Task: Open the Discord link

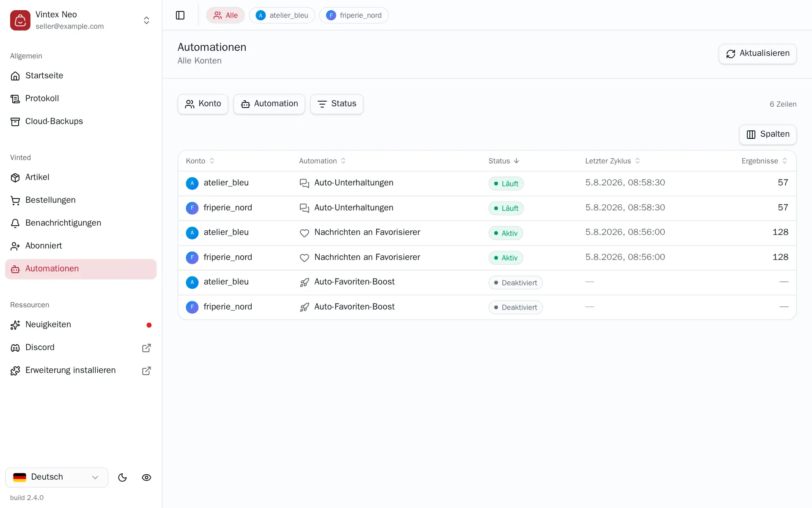Action: [x=81, y=347]
